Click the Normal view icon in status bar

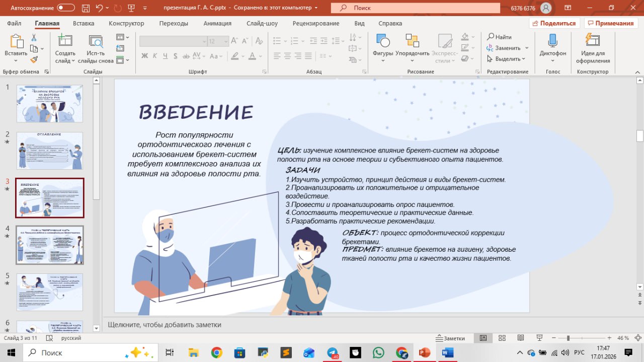[x=483, y=338]
